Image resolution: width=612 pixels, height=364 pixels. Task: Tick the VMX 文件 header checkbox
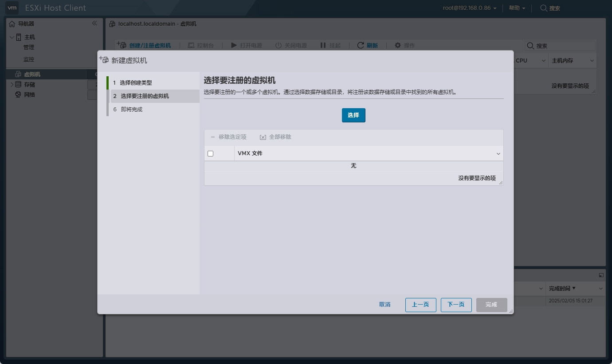[x=211, y=153]
